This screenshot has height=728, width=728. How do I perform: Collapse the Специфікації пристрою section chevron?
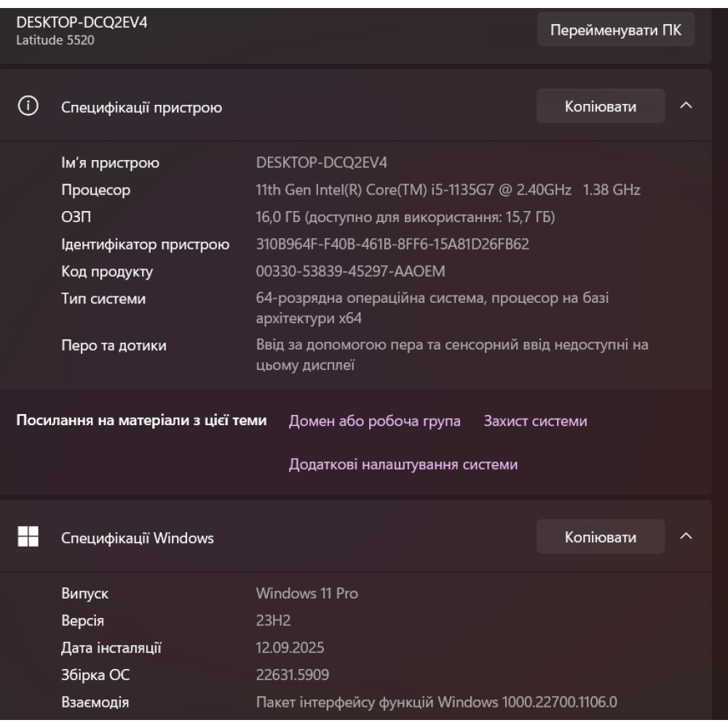pyautogui.click(x=686, y=107)
